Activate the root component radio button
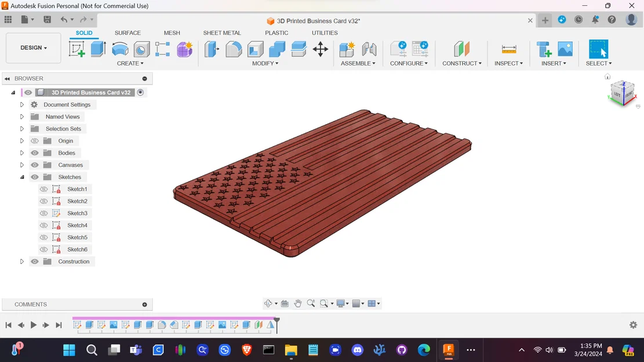This screenshot has width=644, height=362. point(140,92)
